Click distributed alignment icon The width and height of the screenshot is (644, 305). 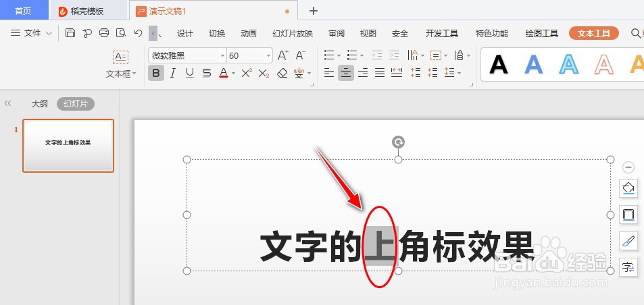coord(397,74)
